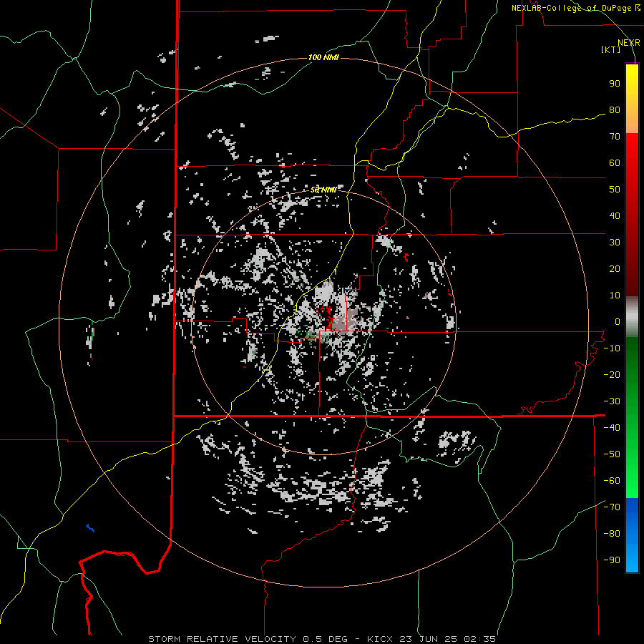644x644 pixels.
Task: Click the 30 value on velocity scale
Action: (615, 243)
